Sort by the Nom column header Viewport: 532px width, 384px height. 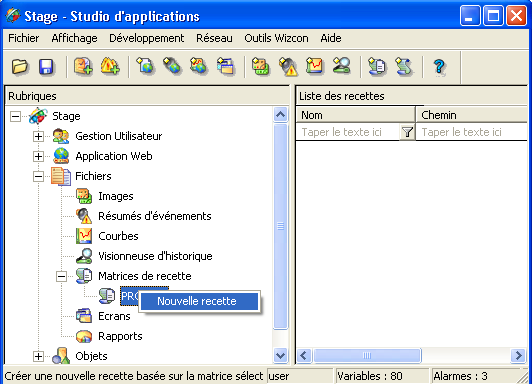(x=355, y=115)
